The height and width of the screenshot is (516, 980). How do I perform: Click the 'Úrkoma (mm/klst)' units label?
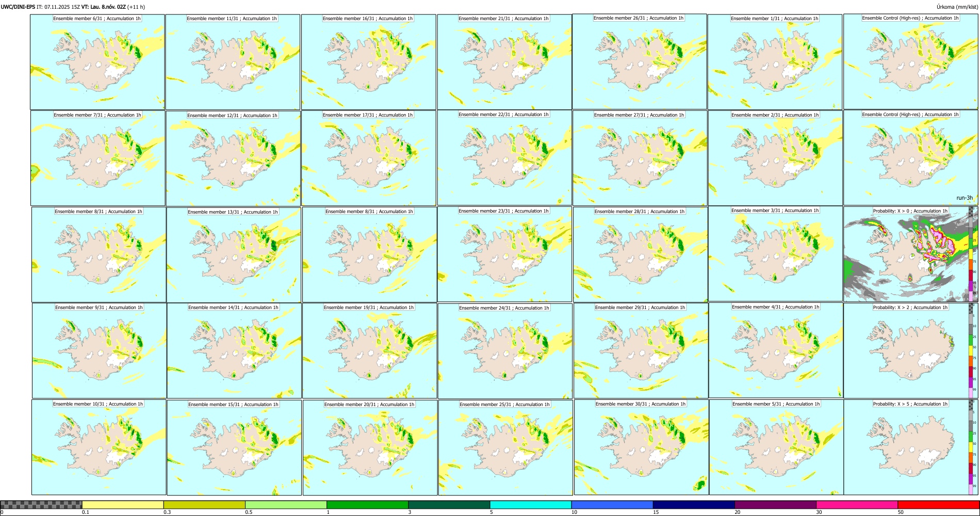957,7
